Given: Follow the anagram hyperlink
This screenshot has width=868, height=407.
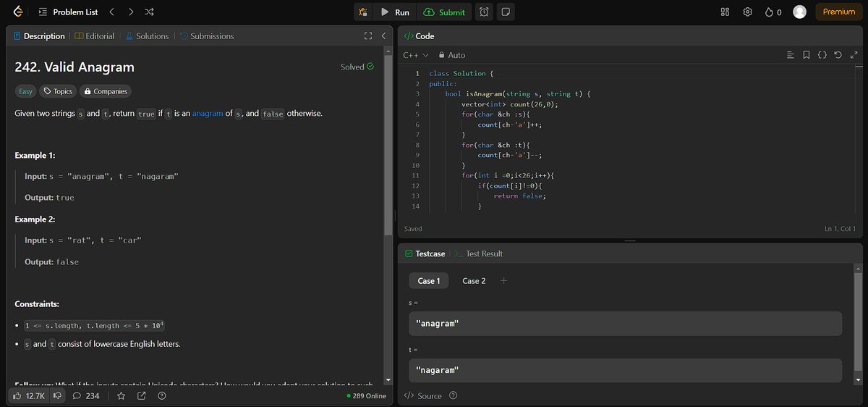Looking at the screenshot, I should [207, 114].
